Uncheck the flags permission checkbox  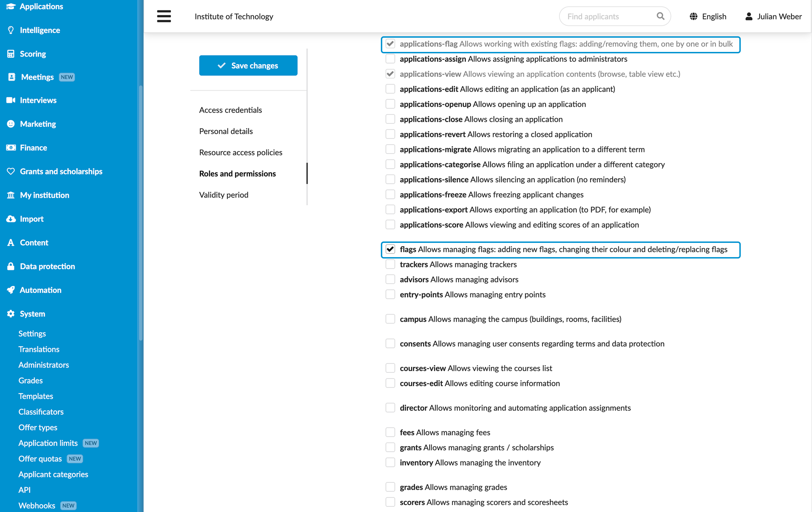click(x=390, y=249)
